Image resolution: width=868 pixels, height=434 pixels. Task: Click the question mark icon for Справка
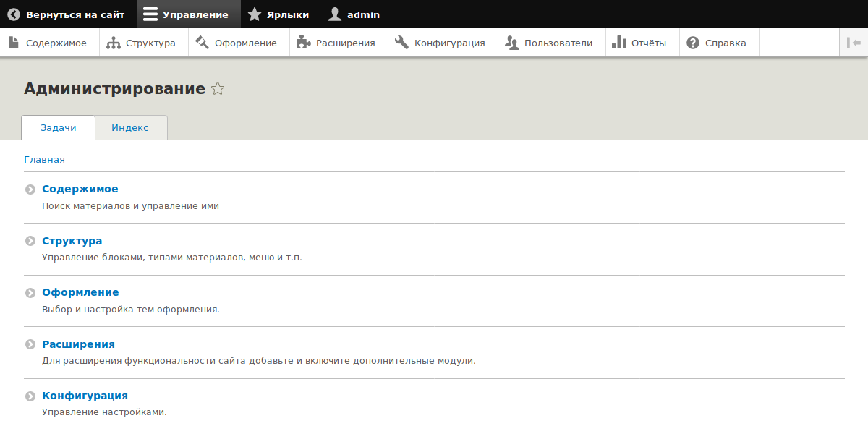693,43
